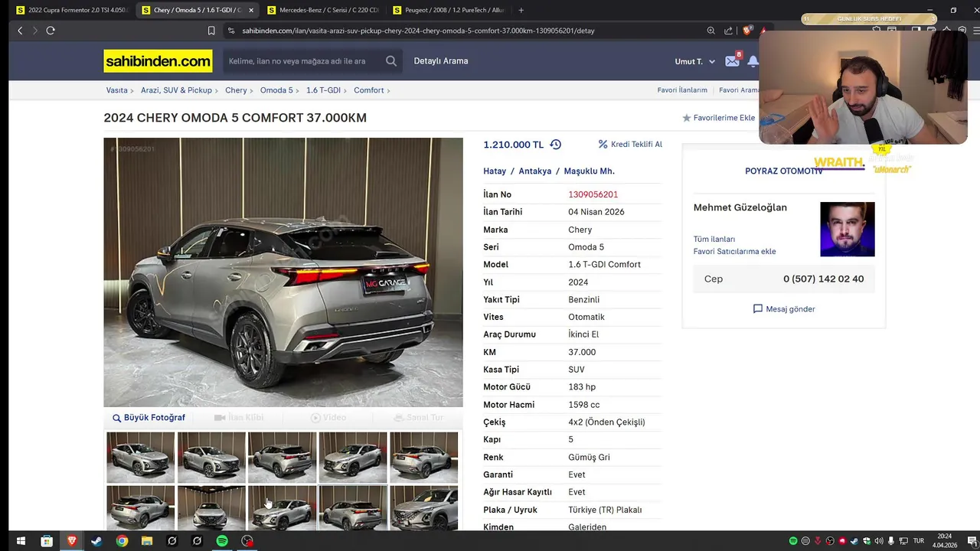Image resolution: width=980 pixels, height=551 pixels.
Task: Click the Arazi, SUV & Pickup breadcrumb
Action: click(176, 90)
